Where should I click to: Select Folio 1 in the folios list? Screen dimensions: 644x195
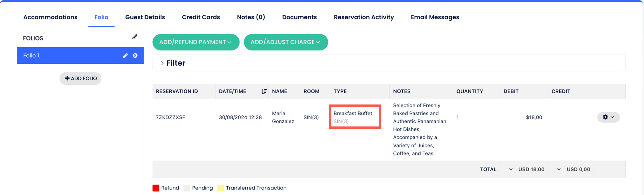pyautogui.click(x=48, y=55)
